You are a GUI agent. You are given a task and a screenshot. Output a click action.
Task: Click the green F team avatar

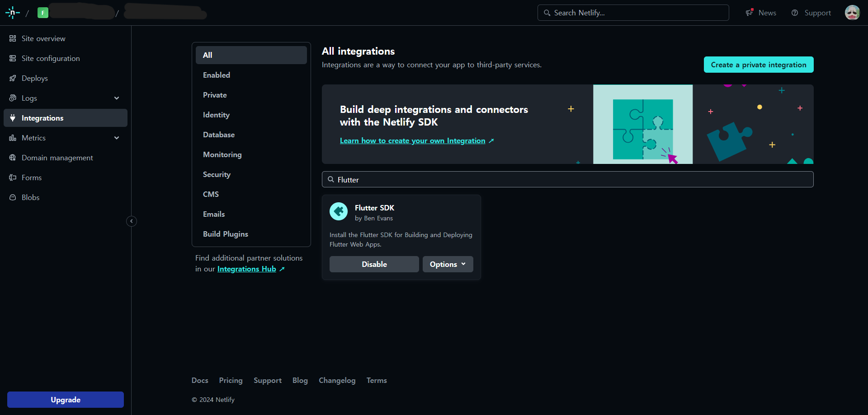pos(43,13)
